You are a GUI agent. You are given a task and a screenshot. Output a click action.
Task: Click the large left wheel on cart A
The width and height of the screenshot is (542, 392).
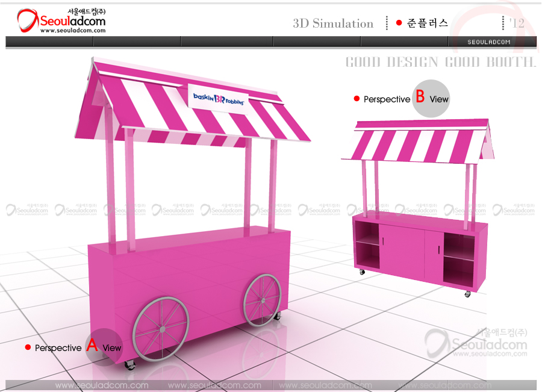pos(160,327)
